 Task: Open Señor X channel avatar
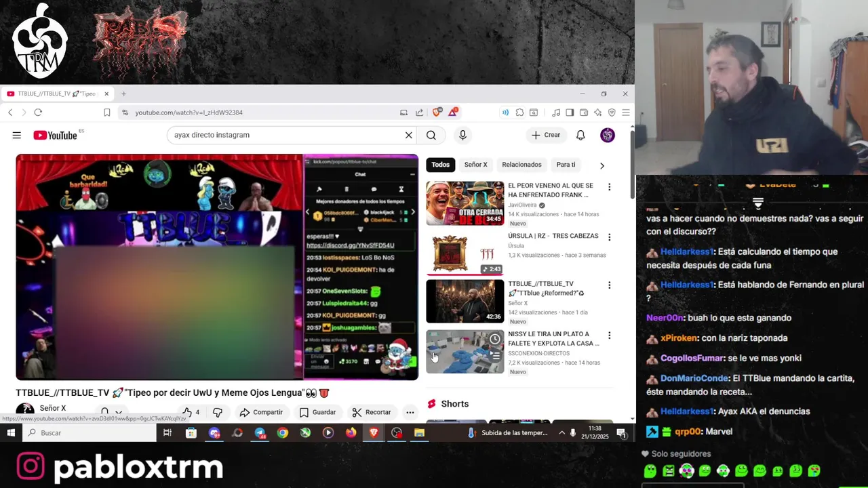click(x=25, y=409)
